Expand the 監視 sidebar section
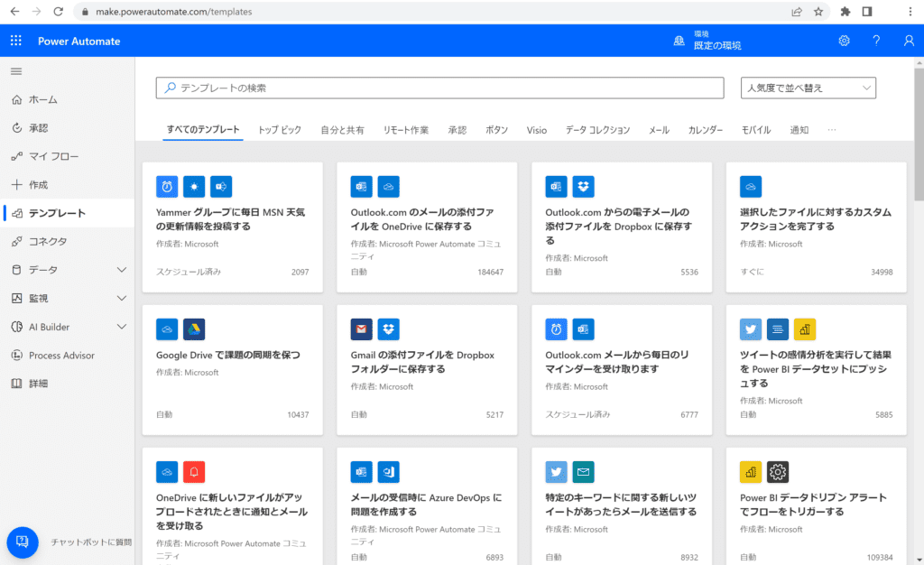This screenshot has height=565, width=924. (122, 298)
